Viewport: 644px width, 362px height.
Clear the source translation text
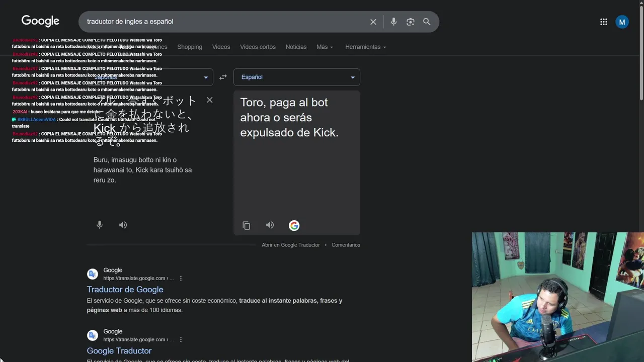(209, 100)
